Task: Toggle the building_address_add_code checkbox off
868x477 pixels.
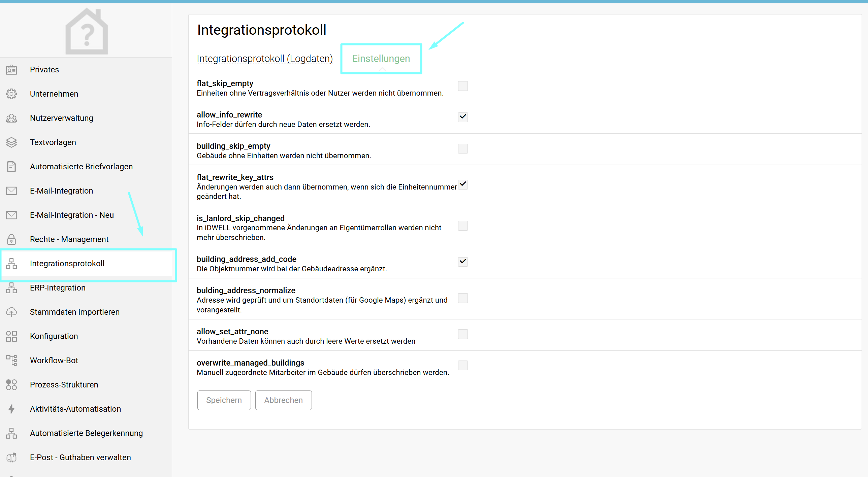Action: pyautogui.click(x=463, y=262)
